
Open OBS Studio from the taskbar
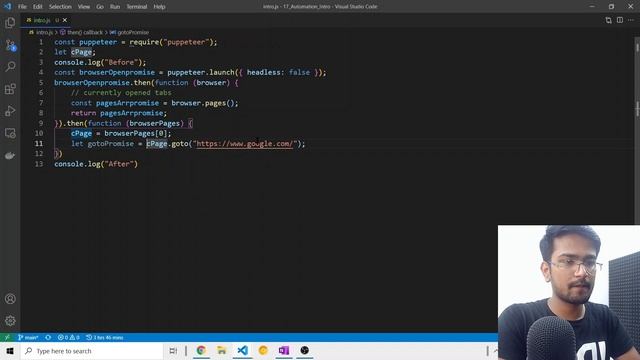pyautogui.click(x=304, y=351)
